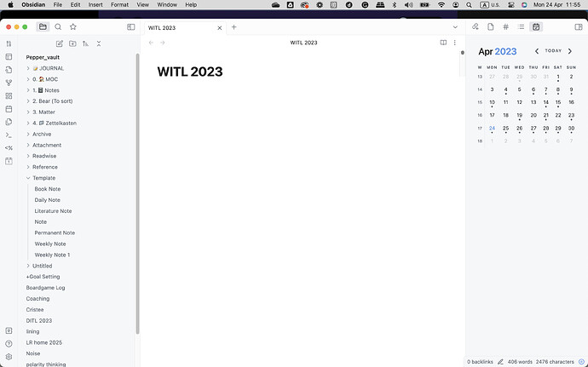Image resolution: width=588 pixels, height=367 pixels.
Task: Create a new note in file explorer
Action: point(60,43)
